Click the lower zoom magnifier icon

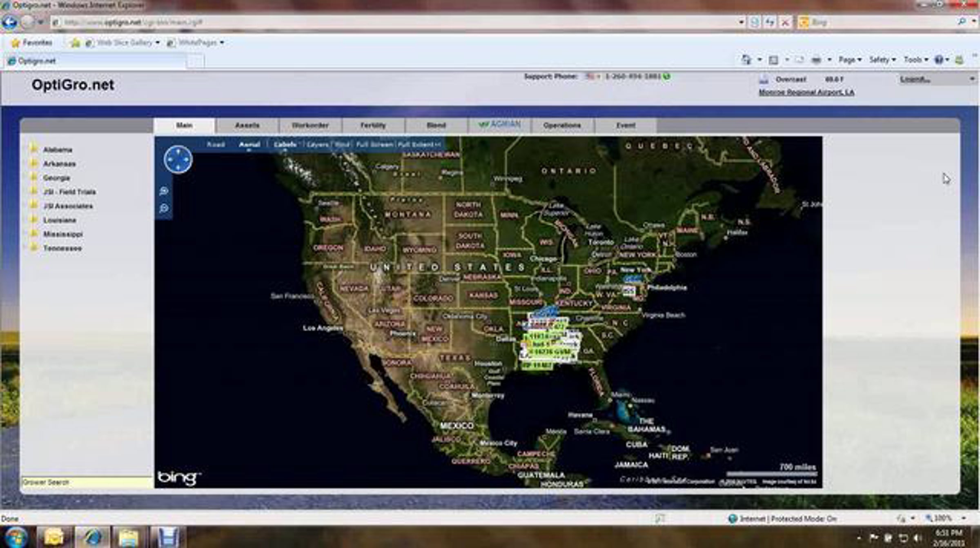pos(164,209)
